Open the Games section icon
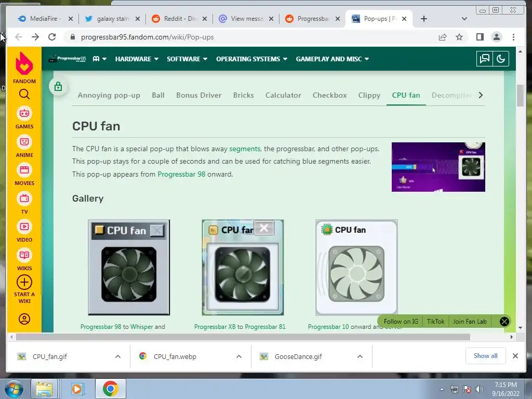The height and width of the screenshot is (399, 532). click(x=24, y=113)
